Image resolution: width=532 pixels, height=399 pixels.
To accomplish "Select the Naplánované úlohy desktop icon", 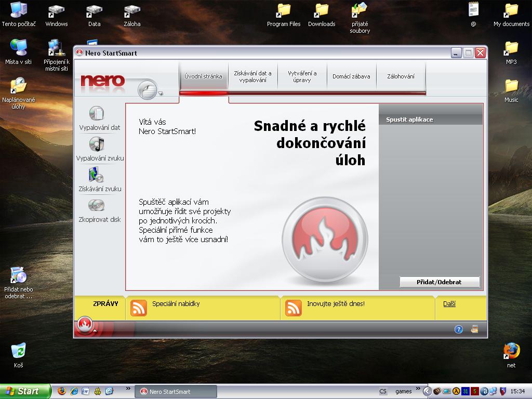I will point(18,94).
